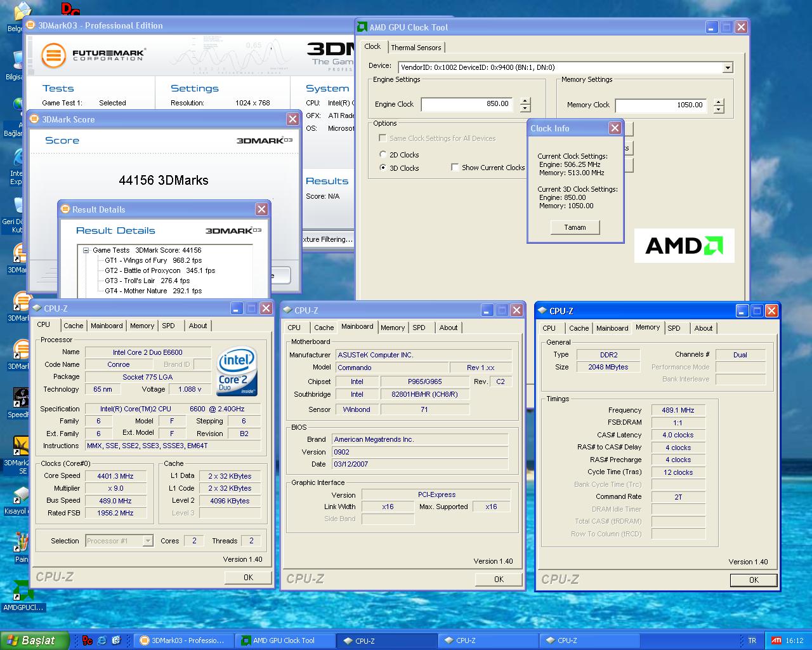Click the Intel Core 2 Duo E6600 name field
Viewport: 812px width, 650px height.
148,352
